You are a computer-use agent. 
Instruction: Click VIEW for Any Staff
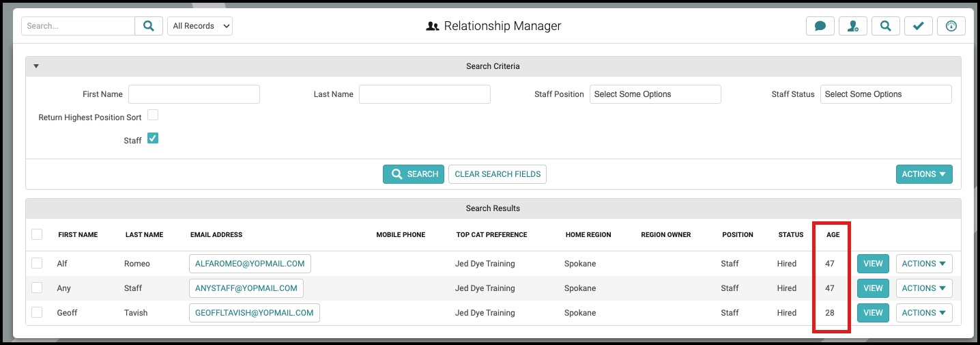873,288
